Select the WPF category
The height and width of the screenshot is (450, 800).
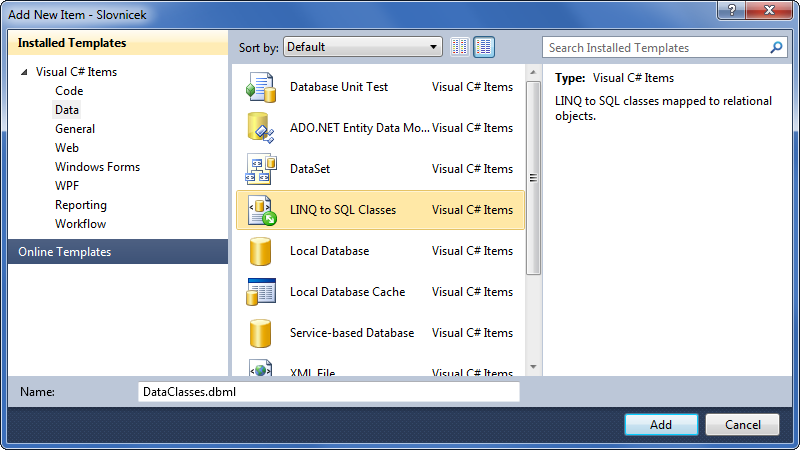point(67,186)
